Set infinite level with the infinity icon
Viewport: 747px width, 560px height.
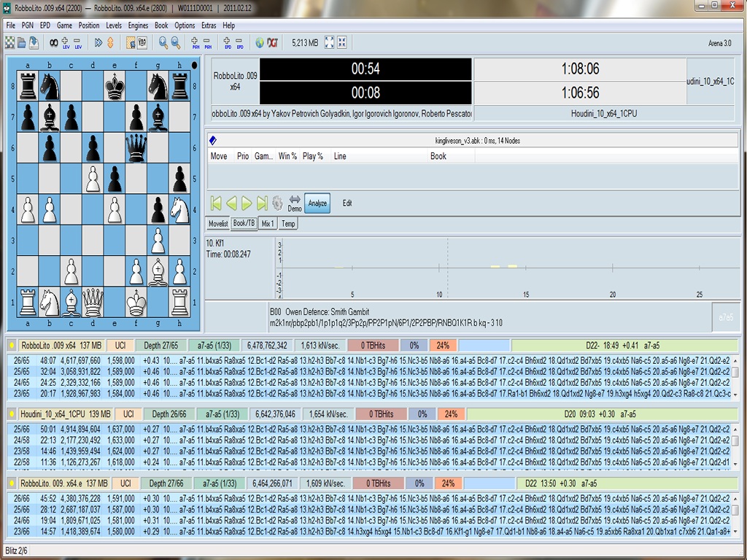pos(54,43)
